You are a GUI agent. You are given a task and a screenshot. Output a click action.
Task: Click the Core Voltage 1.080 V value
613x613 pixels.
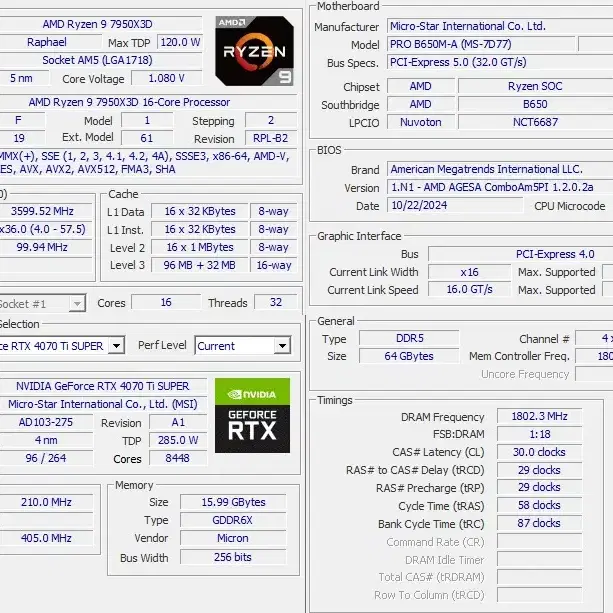pos(167,78)
